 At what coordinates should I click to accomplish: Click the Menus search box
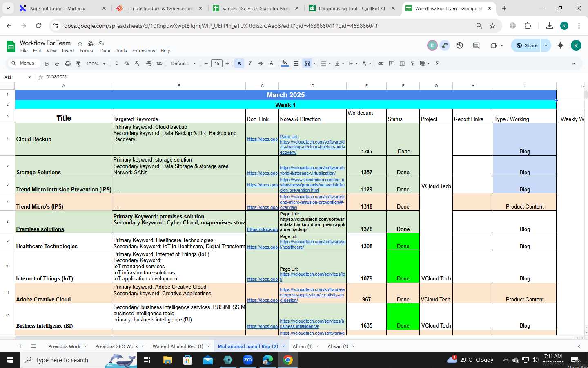pos(24,63)
